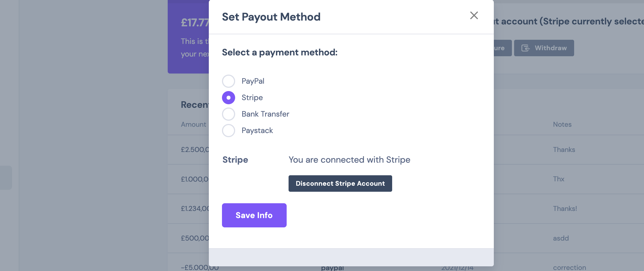The image size is (644, 271).
Task: Click the 'You are connected with Stripe' message
Action: (349, 160)
